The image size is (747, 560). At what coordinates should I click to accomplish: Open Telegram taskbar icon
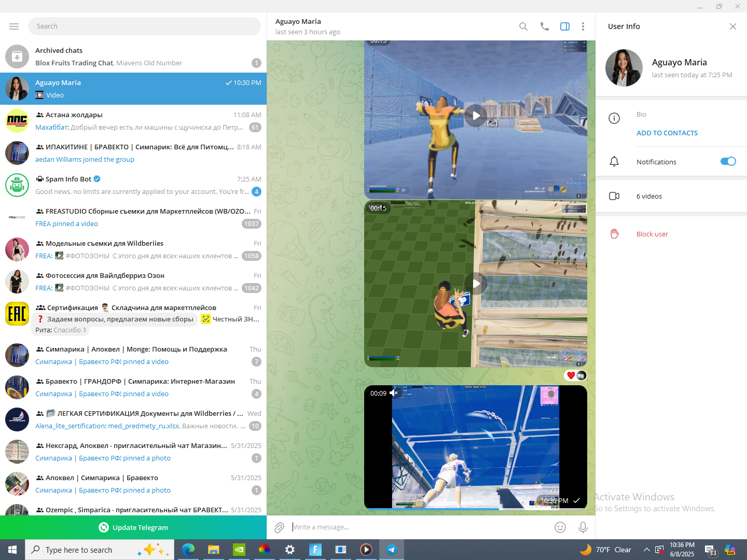(392, 550)
